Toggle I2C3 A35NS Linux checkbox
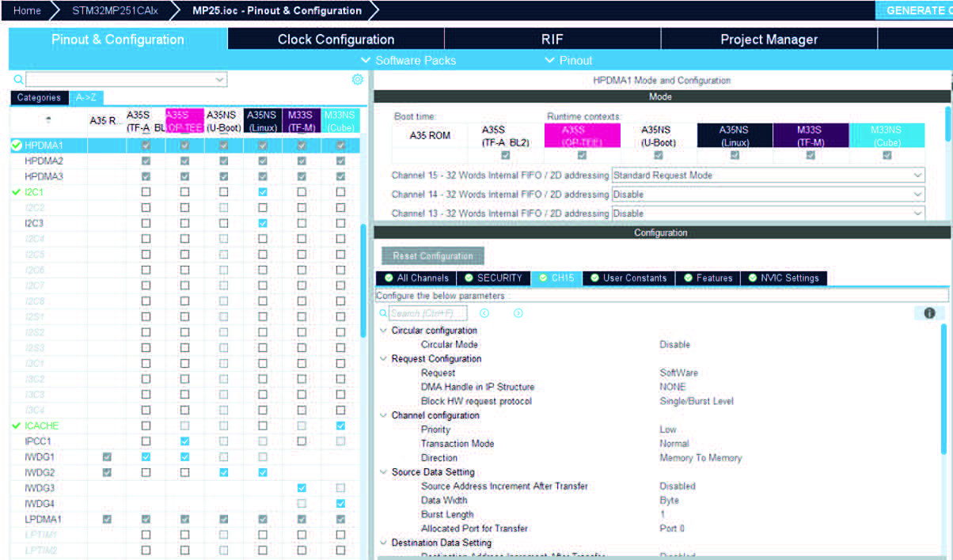The width and height of the screenshot is (953, 560). pyautogui.click(x=262, y=223)
